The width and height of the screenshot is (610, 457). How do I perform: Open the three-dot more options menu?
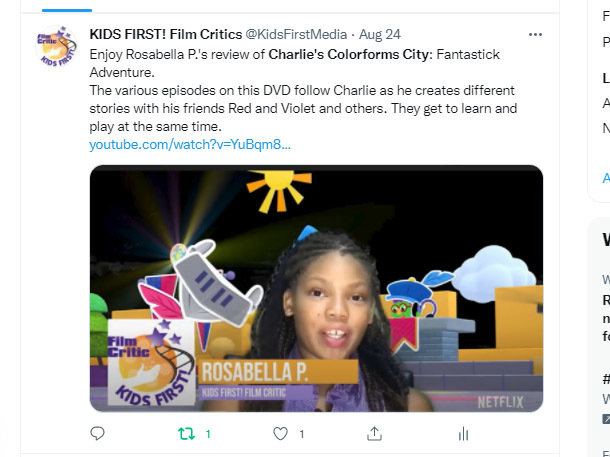click(535, 35)
